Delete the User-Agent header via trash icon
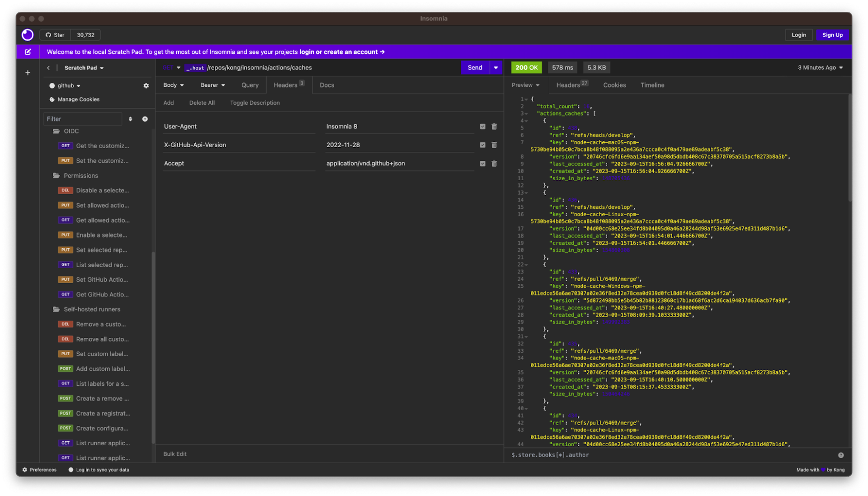Viewport: 868px width, 496px height. click(x=494, y=127)
